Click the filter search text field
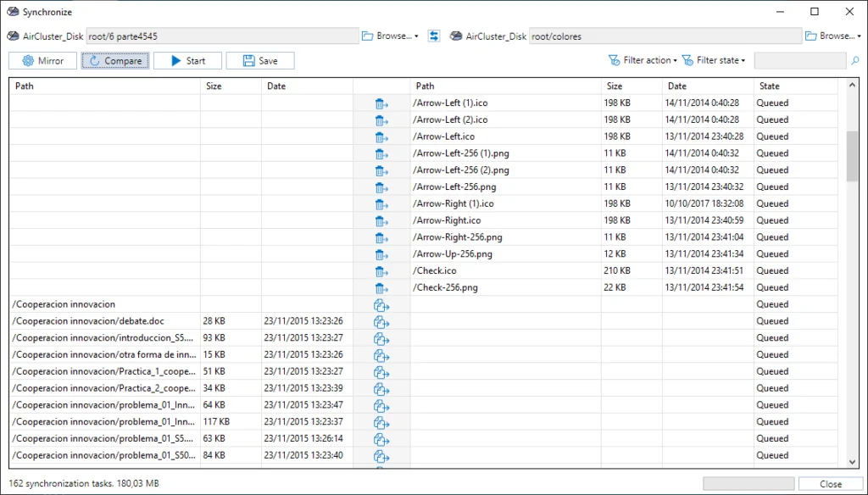The width and height of the screenshot is (868, 495). coord(799,61)
